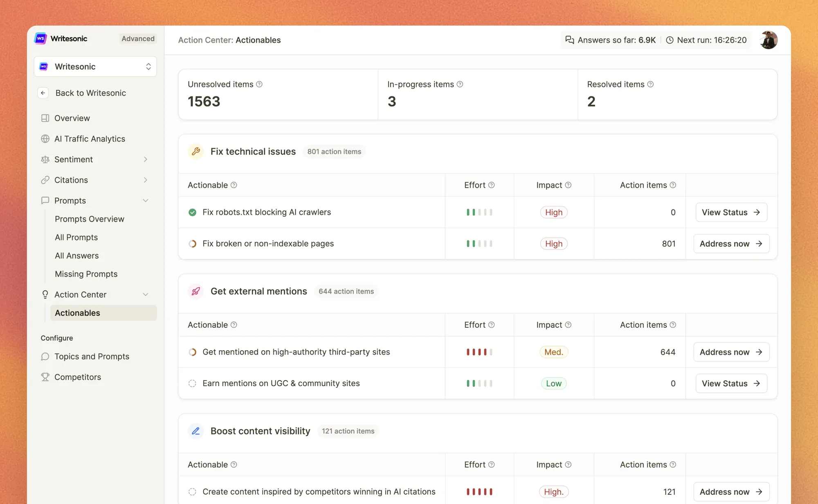818x504 pixels.
Task: Click the pen icon beside Boost content visibility
Action: pyautogui.click(x=196, y=431)
